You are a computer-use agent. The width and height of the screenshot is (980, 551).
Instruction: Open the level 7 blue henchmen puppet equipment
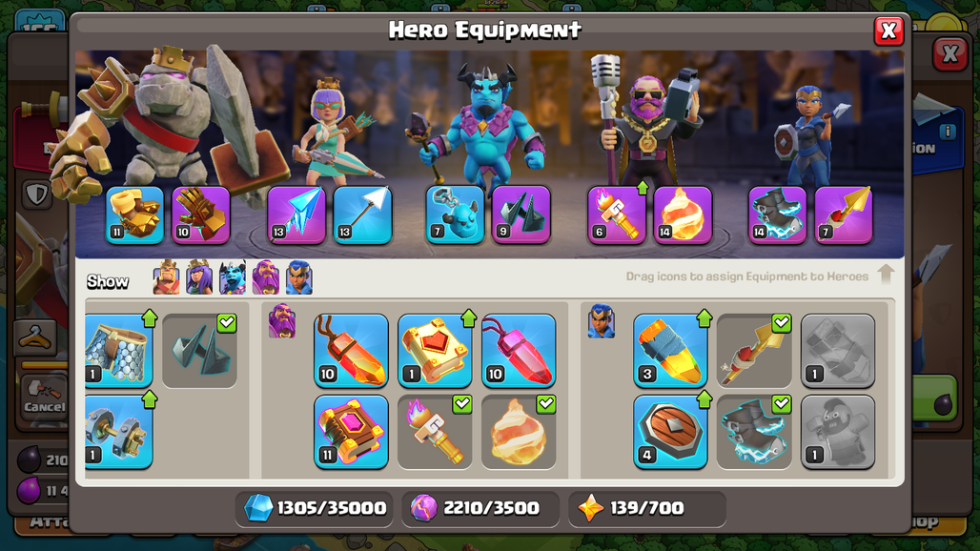point(455,214)
